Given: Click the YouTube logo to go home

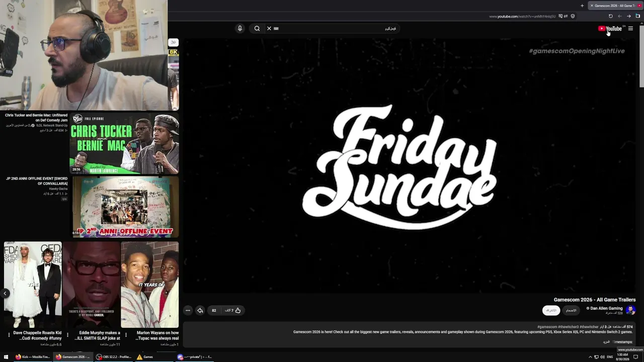Looking at the screenshot, I should point(610,29).
